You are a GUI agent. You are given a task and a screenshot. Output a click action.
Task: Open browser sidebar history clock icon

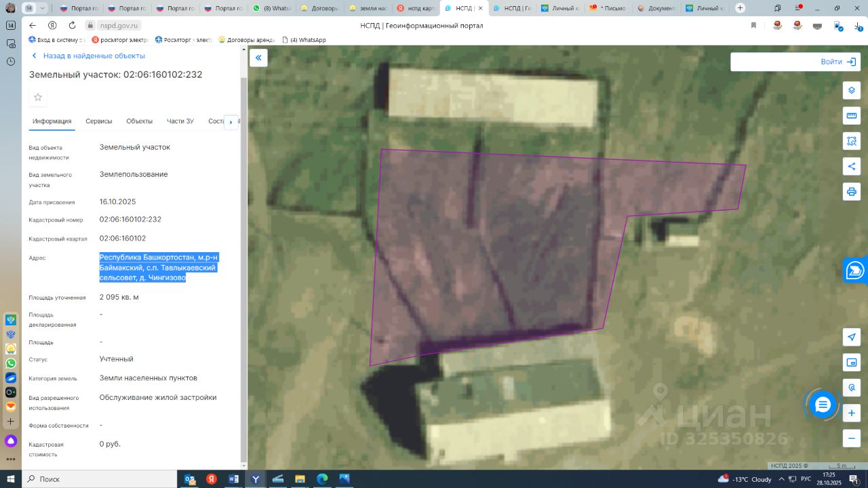pos(11,61)
